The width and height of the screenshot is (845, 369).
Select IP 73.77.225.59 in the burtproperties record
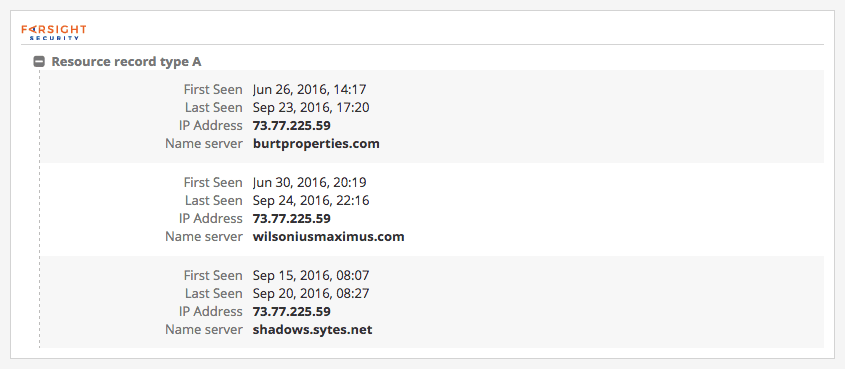point(292,126)
